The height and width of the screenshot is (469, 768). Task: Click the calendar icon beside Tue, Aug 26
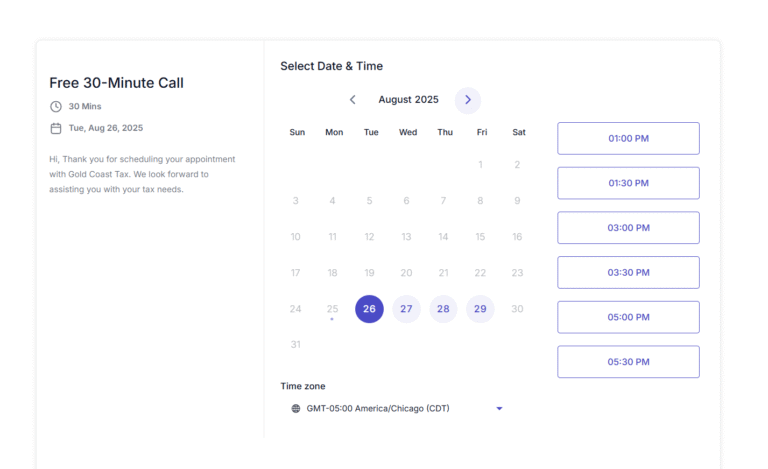(x=56, y=128)
